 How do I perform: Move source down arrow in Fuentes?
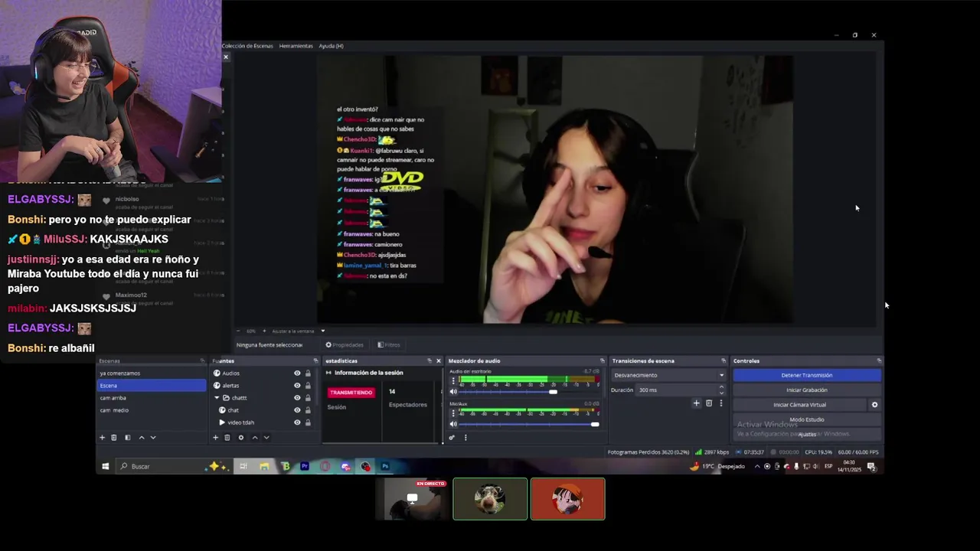pos(266,438)
